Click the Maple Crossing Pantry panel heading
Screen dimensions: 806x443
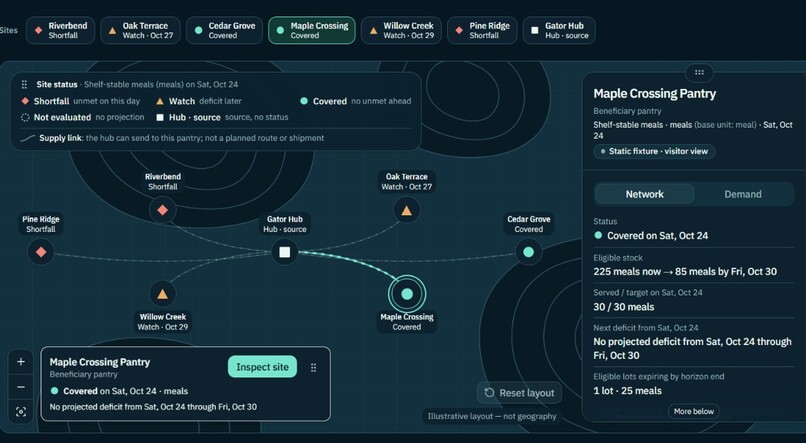pos(654,94)
